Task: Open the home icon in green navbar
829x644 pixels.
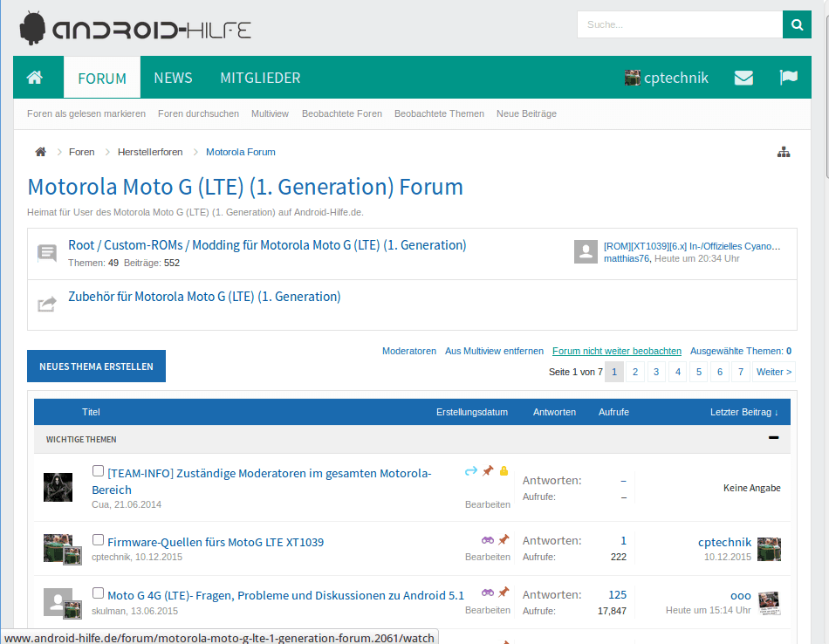Action: [x=35, y=78]
